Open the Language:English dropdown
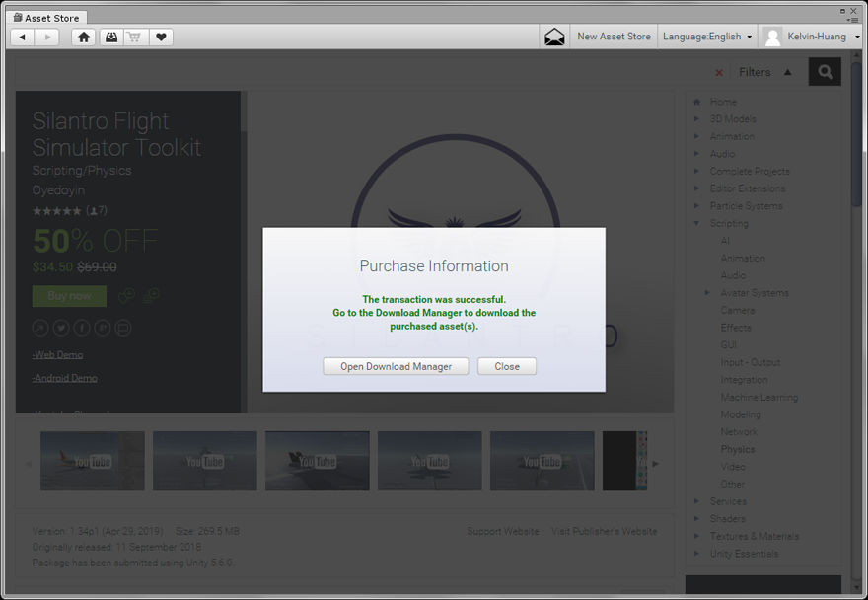The width and height of the screenshot is (868, 600). 707,37
